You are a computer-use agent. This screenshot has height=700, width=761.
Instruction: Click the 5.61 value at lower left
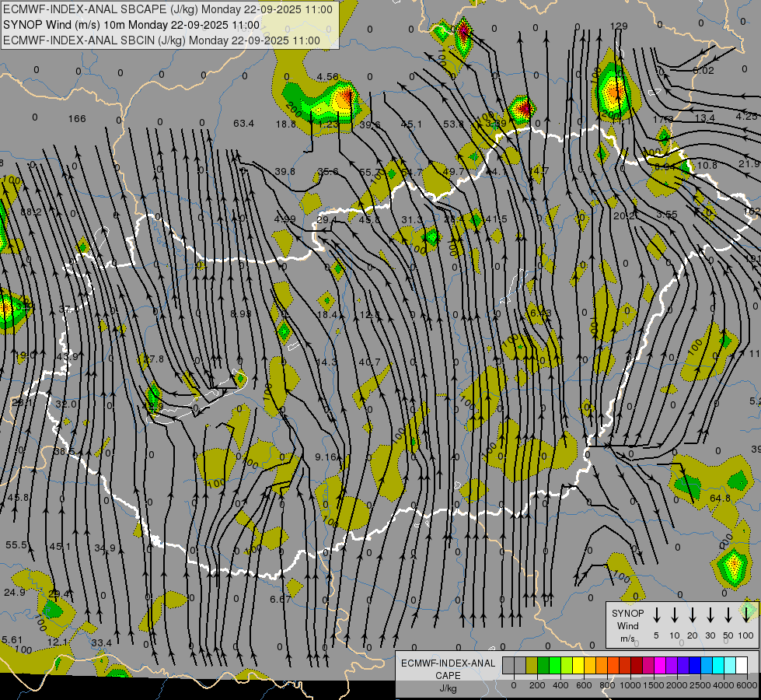coord(12,640)
